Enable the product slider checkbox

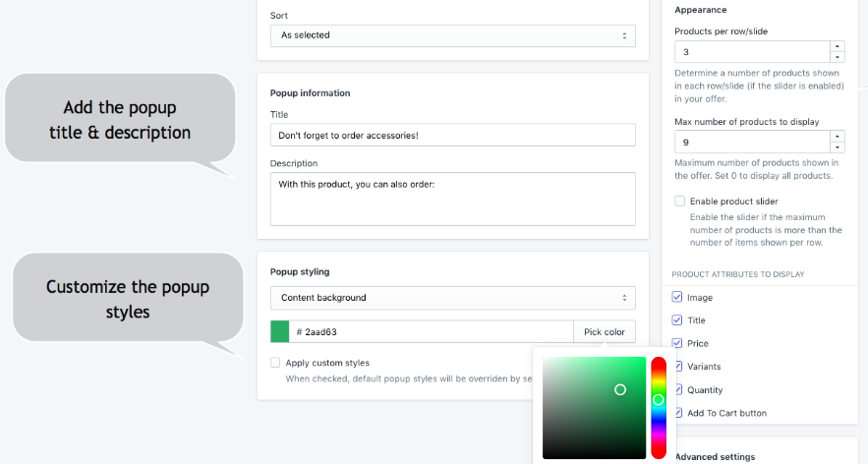tap(680, 202)
